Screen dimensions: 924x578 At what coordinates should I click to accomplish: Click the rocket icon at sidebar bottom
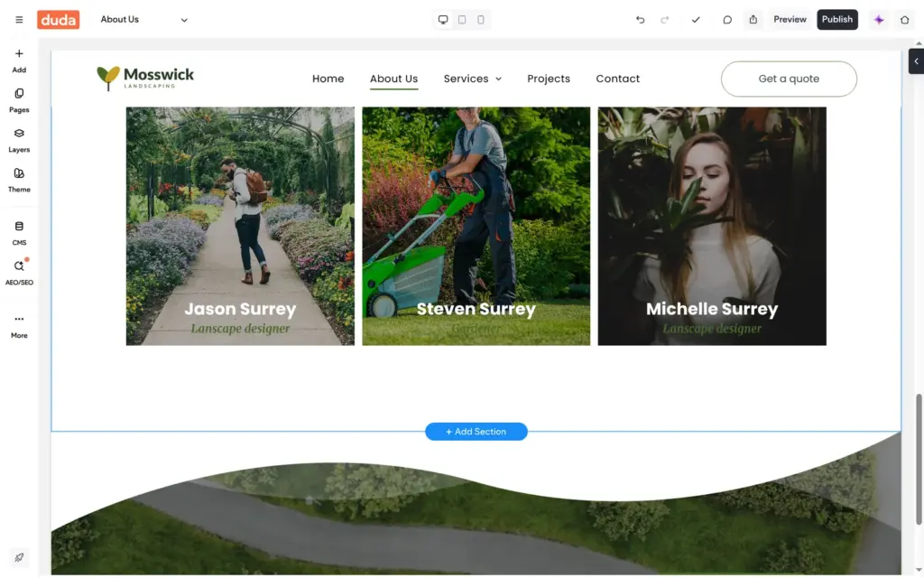(19, 557)
